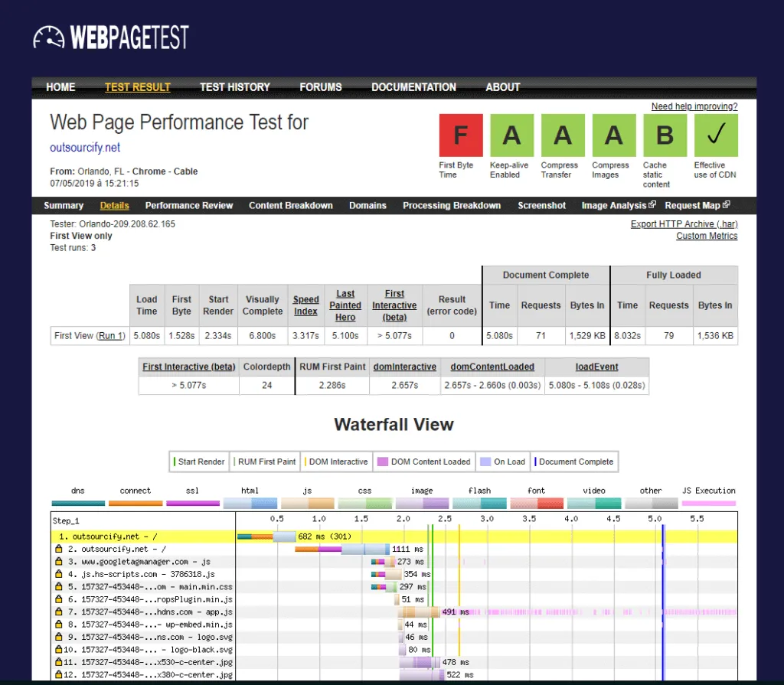Click the Fully Loaded bytes 1,536 KB
This screenshot has width=784, height=685.
coord(715,335)
